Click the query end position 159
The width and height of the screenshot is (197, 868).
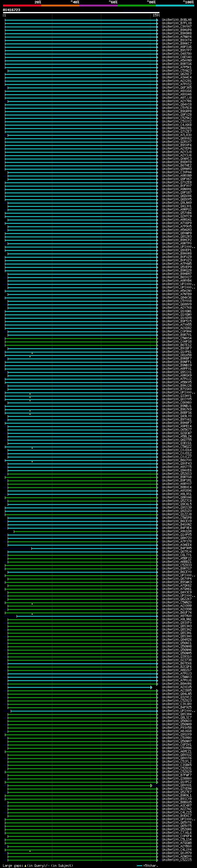tap(155, 15)
